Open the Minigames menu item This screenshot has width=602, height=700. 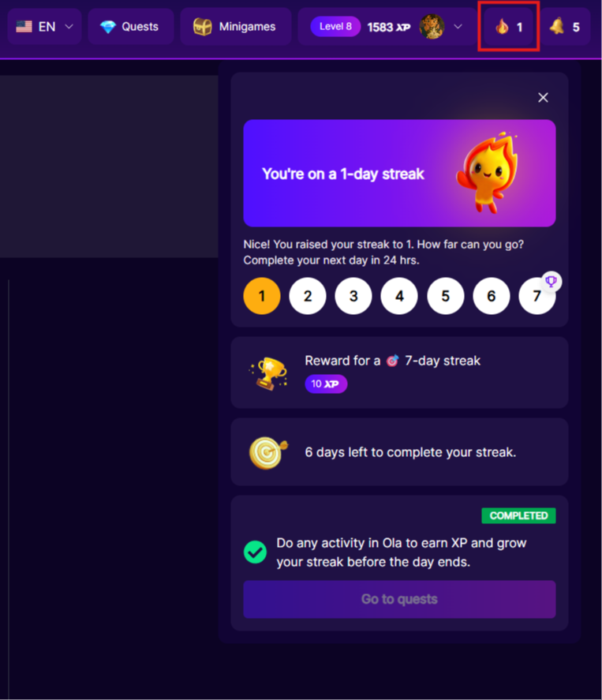[236, 27]
